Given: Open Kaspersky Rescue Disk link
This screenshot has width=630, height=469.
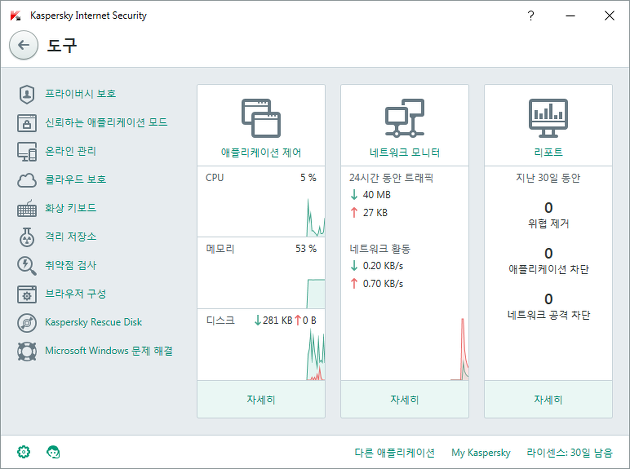Looking at the screenshot, I should [x=93, y=322].
